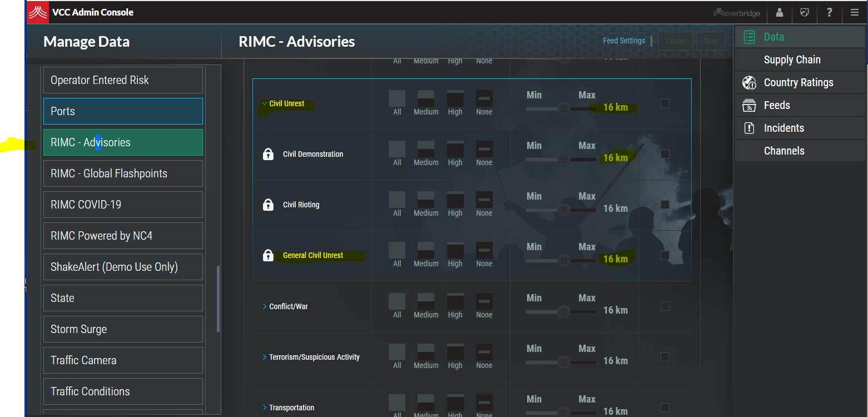Select RIMC COVID-19 in the data list
This screenshot has width=868, height=417.
pos(123,205)
